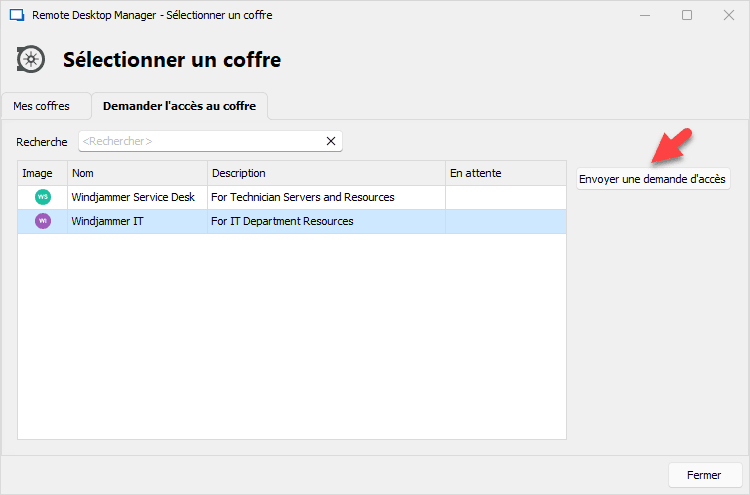The image size is (750, 495).
Task: Click the Fermer button
Action: [x=704, y=475]
